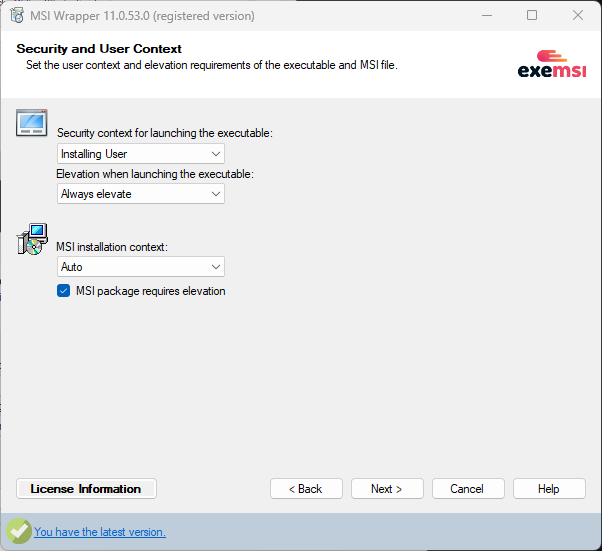
Task: Uncheck MSI package requires elevation
Action: pos(64,291)
